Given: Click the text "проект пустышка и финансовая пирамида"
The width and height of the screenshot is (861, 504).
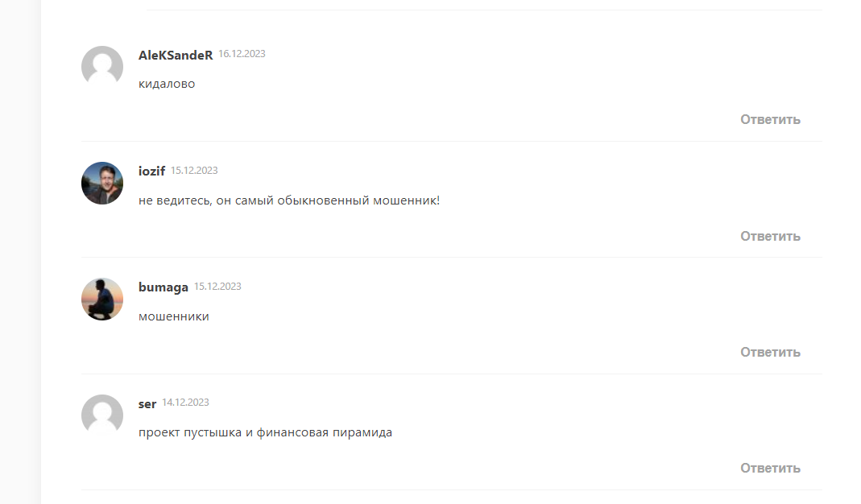Looking at the screenshot, I should tap(265, 432).
